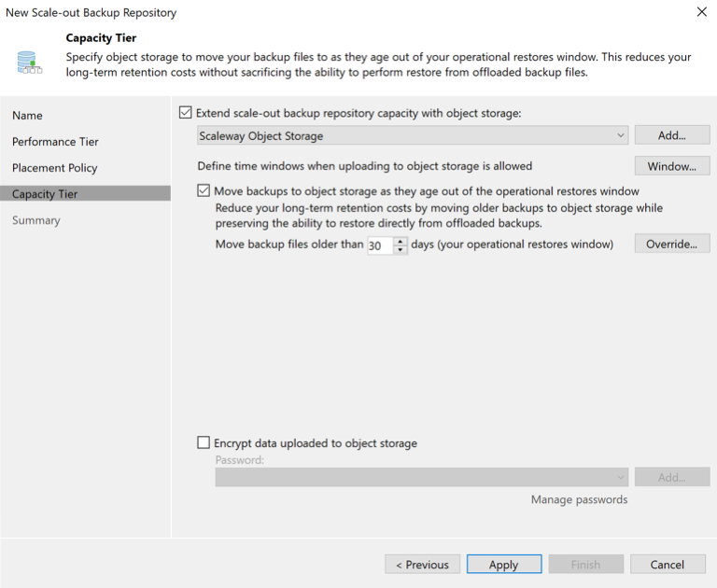Enable Encrypt data uploaded to object storage
717x588 pixels.
tap(204, 443)
